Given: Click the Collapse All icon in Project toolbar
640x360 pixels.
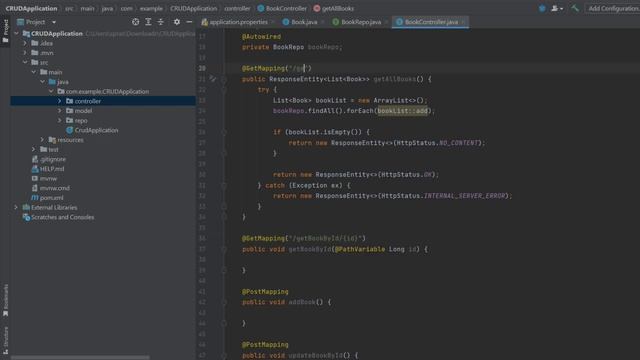Looking at the screenshot, I should (160, 22).
